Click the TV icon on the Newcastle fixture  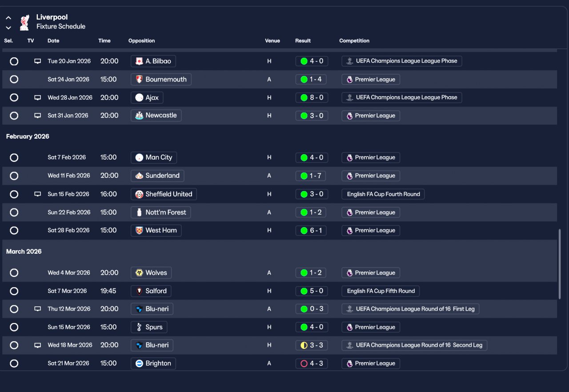tap(38, 116)
